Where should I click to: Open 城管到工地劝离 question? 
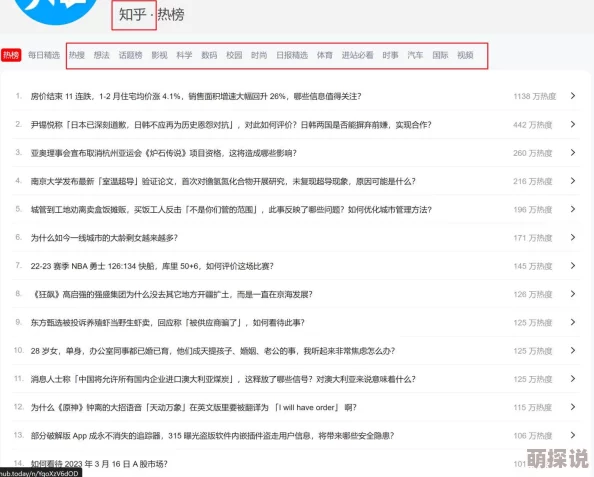pos(231,210)
